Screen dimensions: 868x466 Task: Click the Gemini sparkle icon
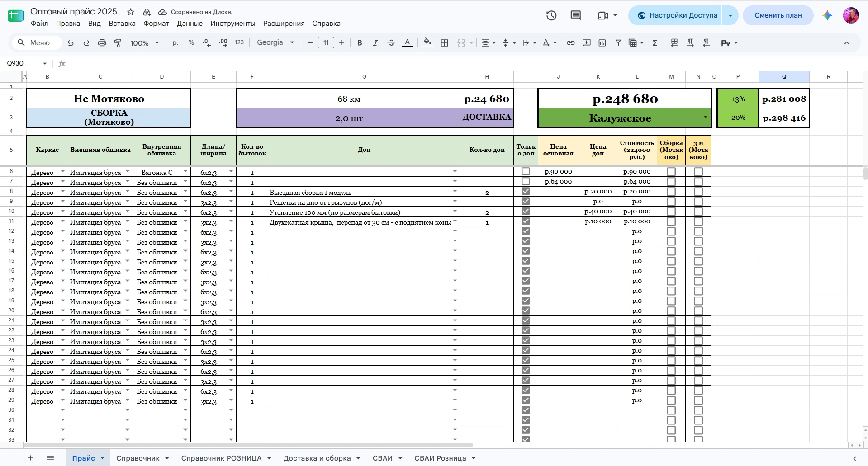[827, 15]
